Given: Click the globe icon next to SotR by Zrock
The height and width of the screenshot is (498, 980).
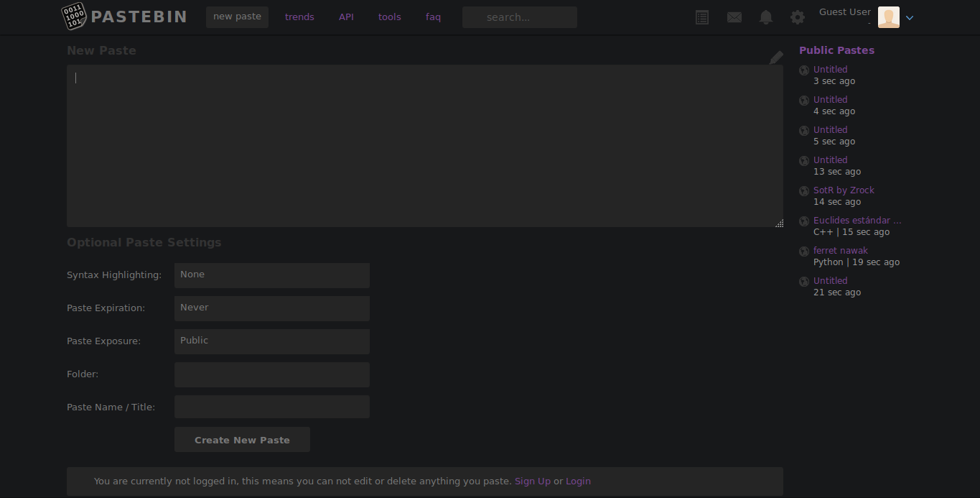Looking at the screenshot, I should 803,190.
